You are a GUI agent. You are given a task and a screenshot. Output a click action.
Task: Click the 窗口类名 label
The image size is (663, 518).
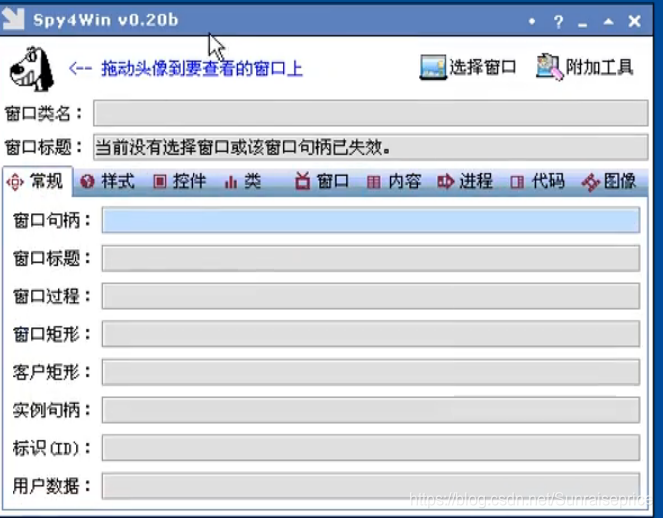coord(44,113)
